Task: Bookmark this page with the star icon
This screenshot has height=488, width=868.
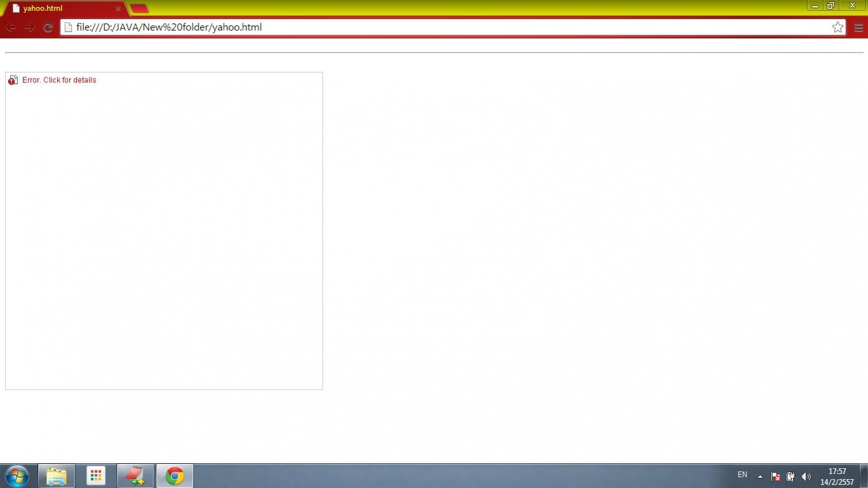Action: (x=837, y=27)
